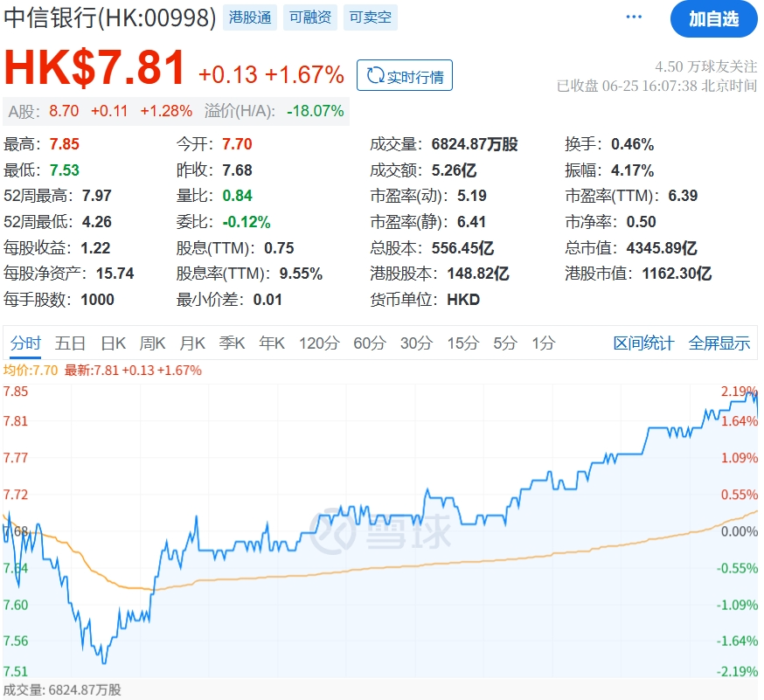Click the 股息(TTM) value 0.75
This screenshot has height=700, width=764.
[x=279, y=248]
